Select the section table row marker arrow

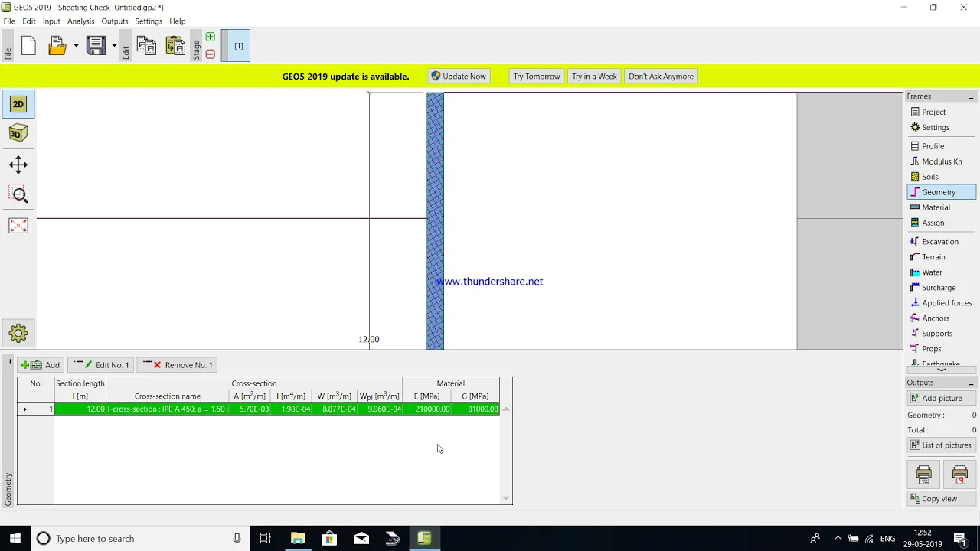tap(25, 409)
